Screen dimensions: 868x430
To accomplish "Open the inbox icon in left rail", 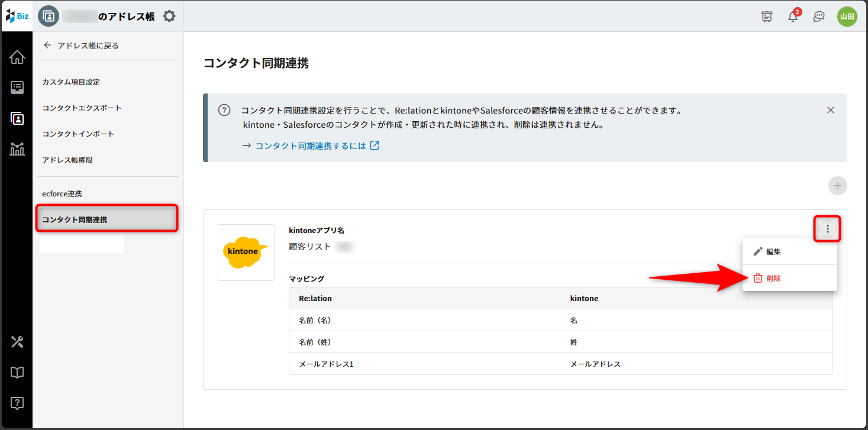I will [17, 88].
